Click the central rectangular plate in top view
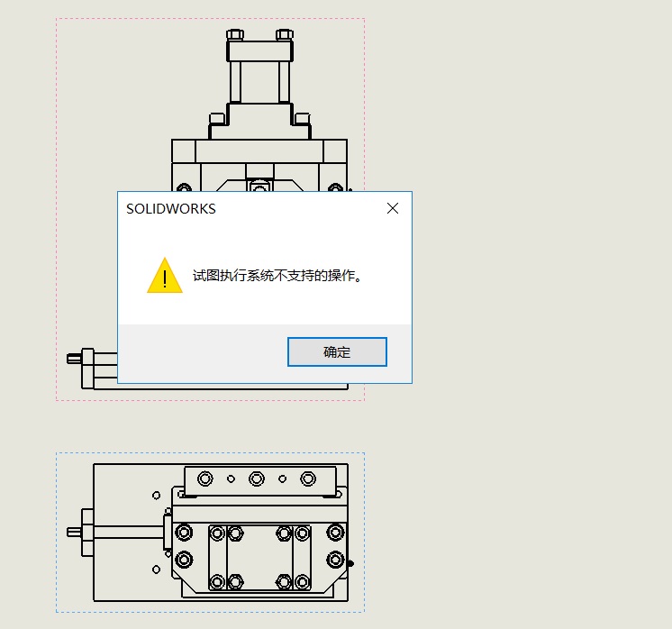Image resolution: width=672 pixels, height=629 pixels. [x=259, y=558]
